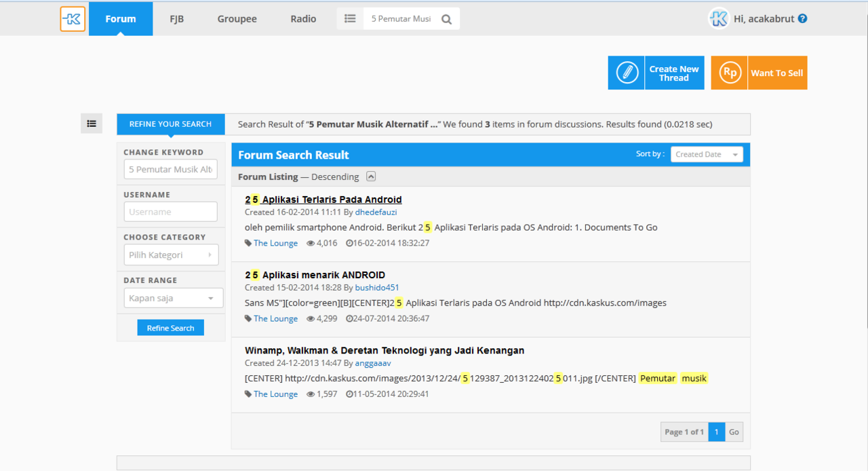Screen dimensions: 868x471
Task: Select page 1 in pagination
Action: (x=717, y=432)
